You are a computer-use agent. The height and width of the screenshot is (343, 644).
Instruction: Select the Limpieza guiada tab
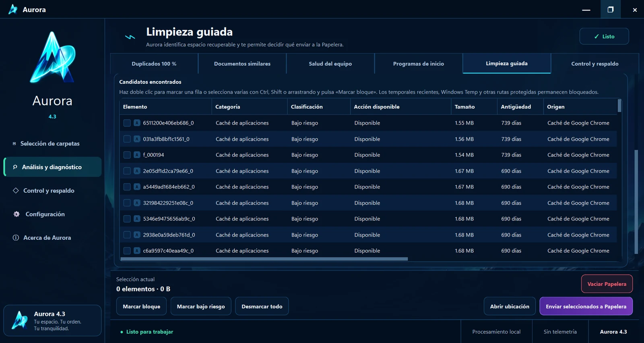507,63
